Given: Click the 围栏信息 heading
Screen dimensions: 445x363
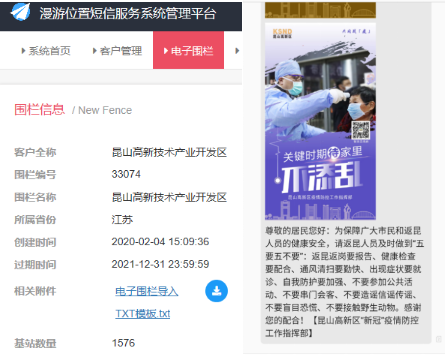Looking at the screenshot, I should coord(39,110).
